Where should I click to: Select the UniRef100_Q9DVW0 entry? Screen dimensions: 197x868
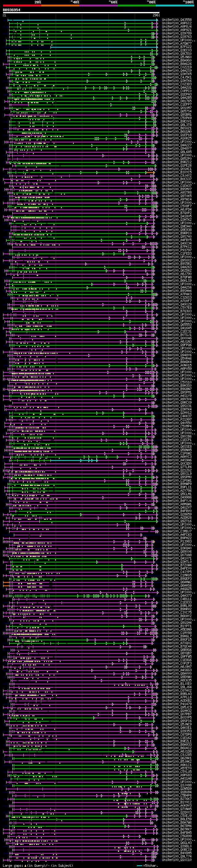click(176, 677)
